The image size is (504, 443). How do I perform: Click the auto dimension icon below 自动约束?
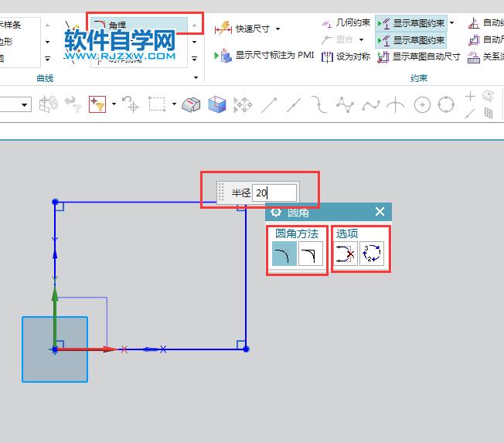click(x=473, y=40)
